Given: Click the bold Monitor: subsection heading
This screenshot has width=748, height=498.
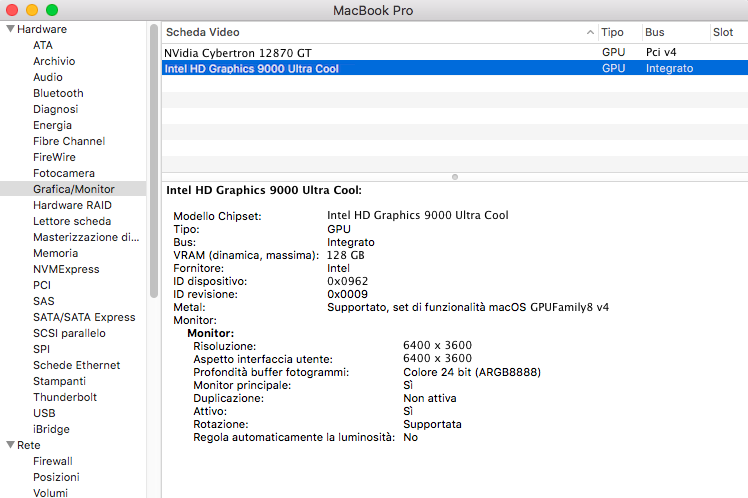Looking at the screenshot, I should pos(211,333).
